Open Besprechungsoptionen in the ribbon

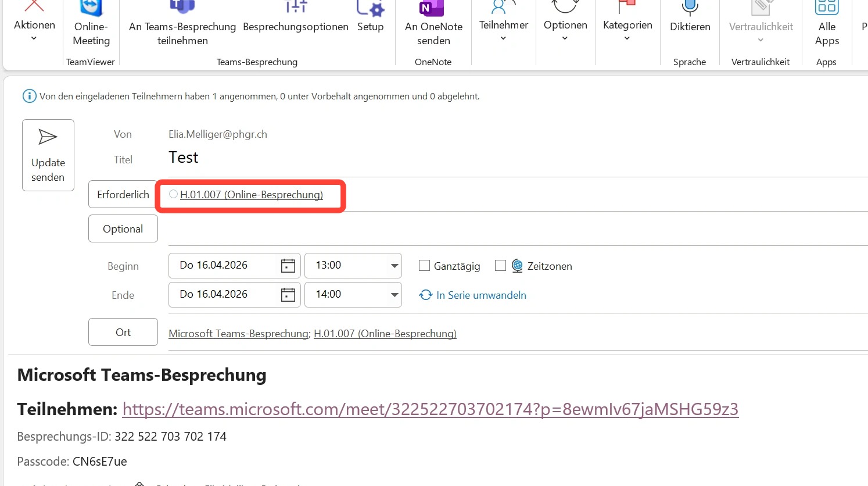(x=296, y=7)
